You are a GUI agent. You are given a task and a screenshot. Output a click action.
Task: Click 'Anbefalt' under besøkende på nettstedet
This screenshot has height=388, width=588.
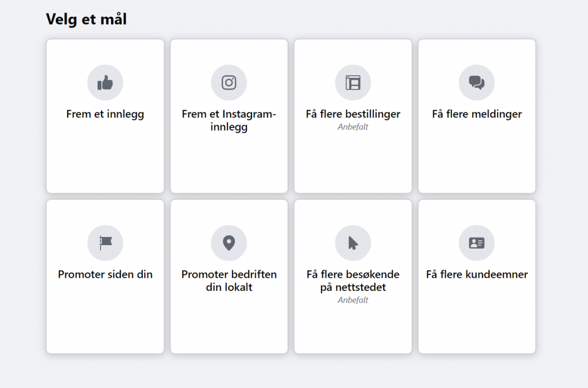tap(353, 300)
